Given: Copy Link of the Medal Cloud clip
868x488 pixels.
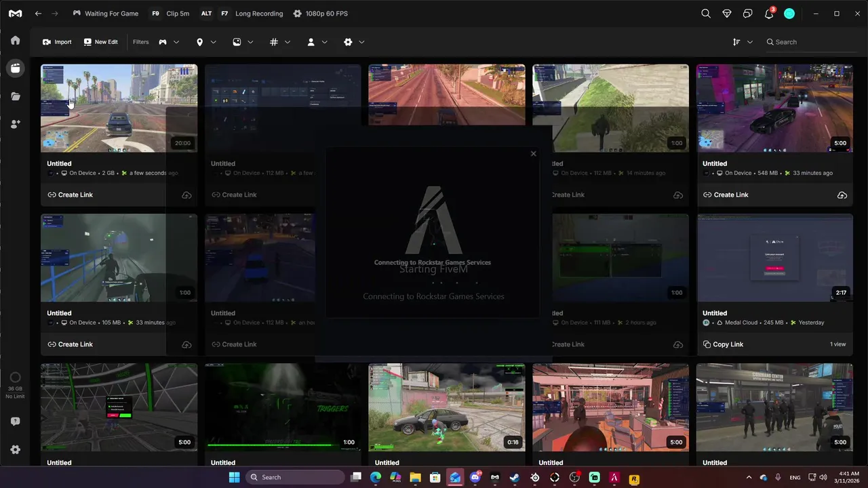Looking at the screenshot, I should (723, 345).
